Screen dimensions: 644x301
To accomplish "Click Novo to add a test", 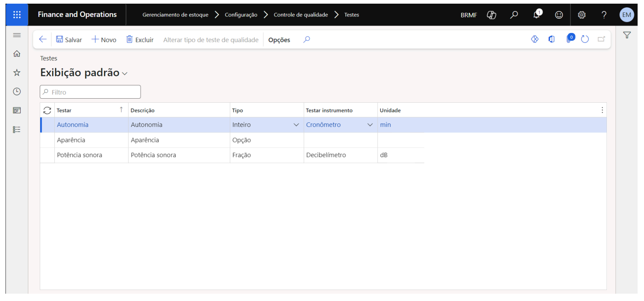I will pyautogui.click(x=104, y=40).
